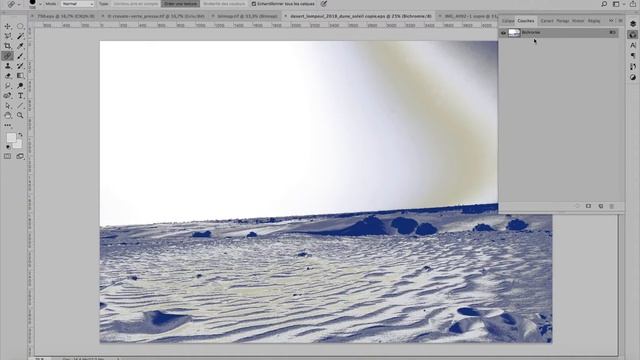Image resolution: width=640 pixels, height=360 pixels.
Task: Select Similarité des couleurs option
Action: point(224,4)
